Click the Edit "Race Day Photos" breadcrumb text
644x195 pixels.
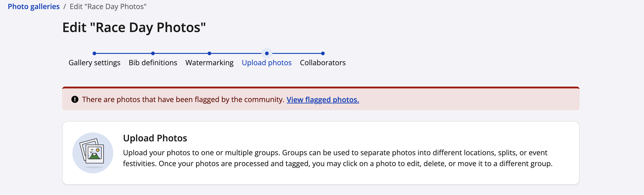coord(108,7)
